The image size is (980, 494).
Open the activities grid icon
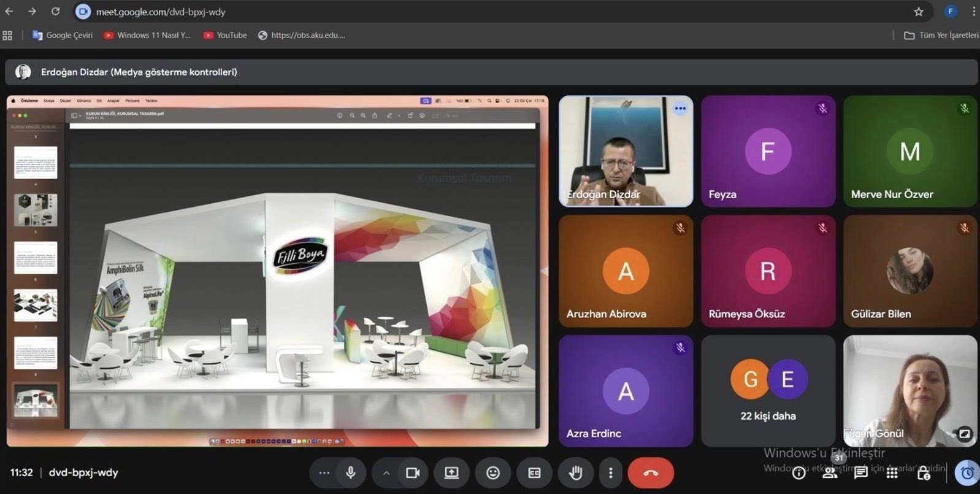(892, 473)
